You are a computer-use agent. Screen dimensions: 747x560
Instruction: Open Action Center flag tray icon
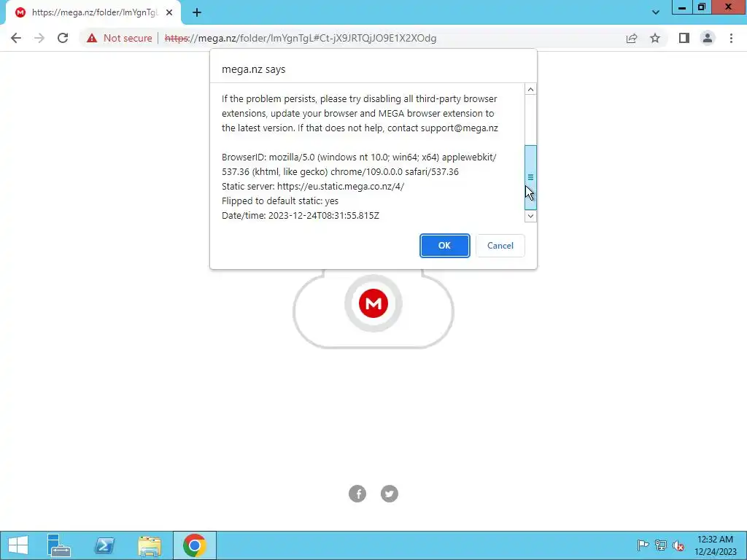click(643, 545)
